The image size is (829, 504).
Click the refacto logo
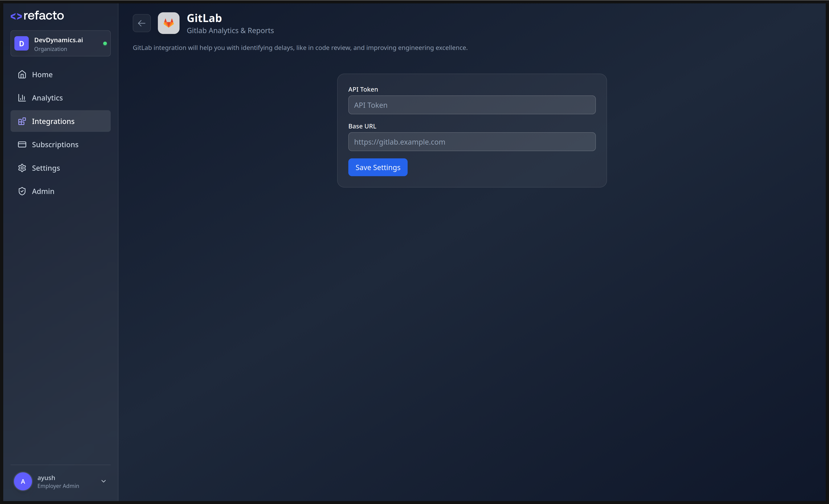[x=37, y=15]
